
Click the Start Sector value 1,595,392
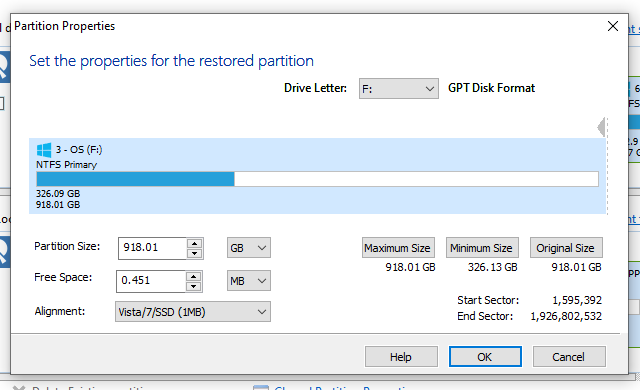(x=577, y=300)
